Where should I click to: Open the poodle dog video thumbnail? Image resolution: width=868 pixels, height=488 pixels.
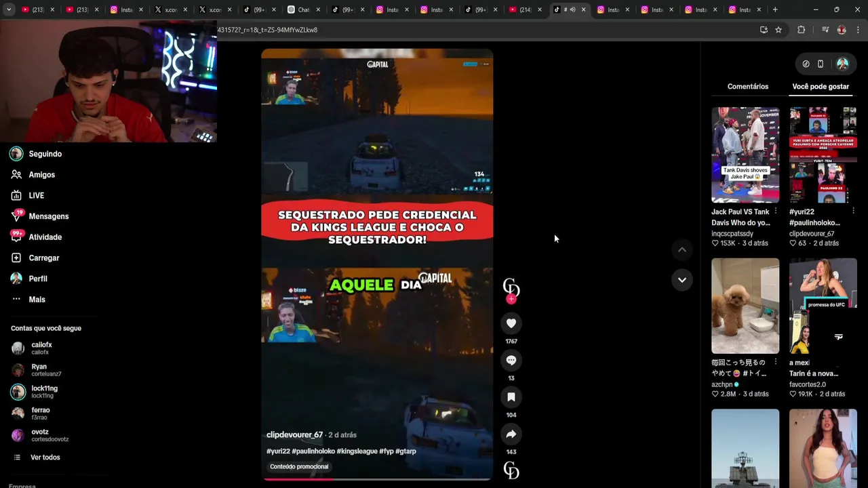pyautogui.click(x=745, y=306)
